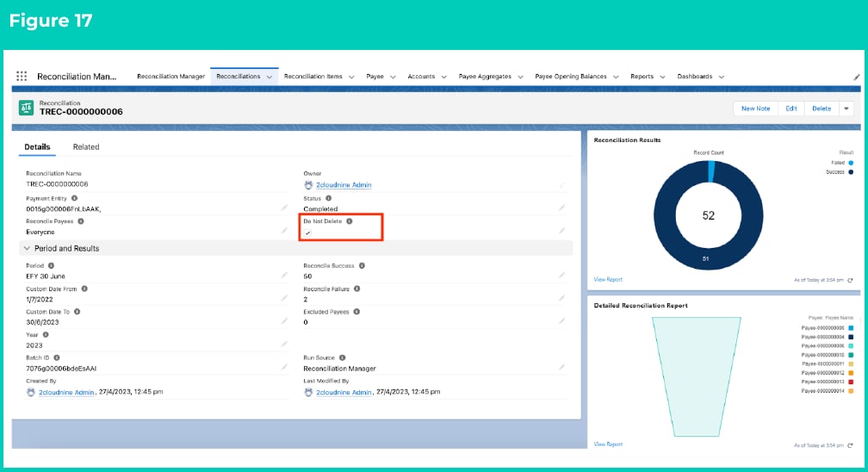Show info tooltip for Status field
Screen dimensions: 868x472
click(328, 198)
